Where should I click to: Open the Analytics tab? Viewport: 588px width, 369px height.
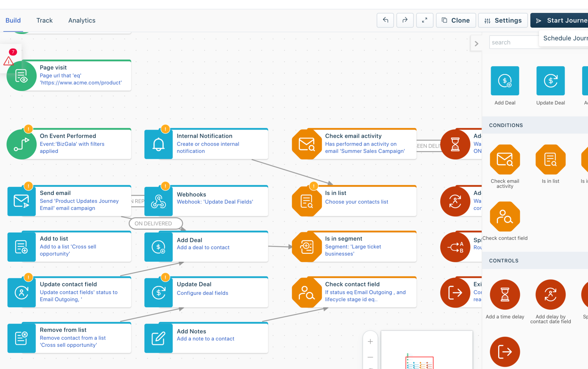tap(82, 20)
